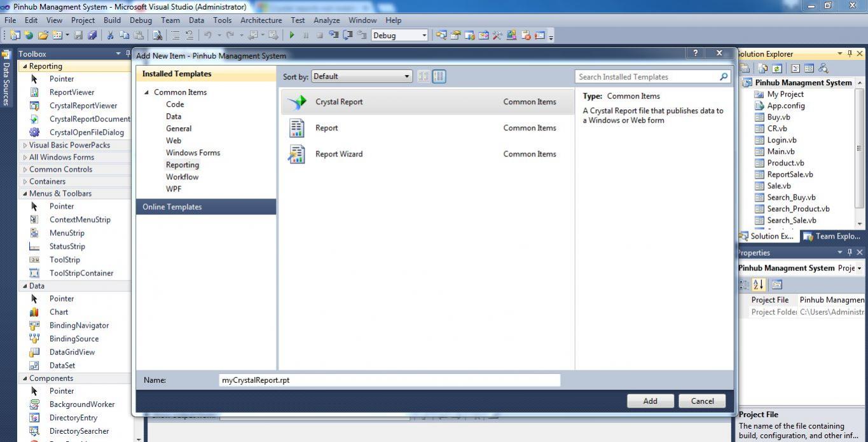This screenshot has height=442, width=868.
Task: Click View Class Diagram icon in Solution Explorer
Action: pos(823,68)
